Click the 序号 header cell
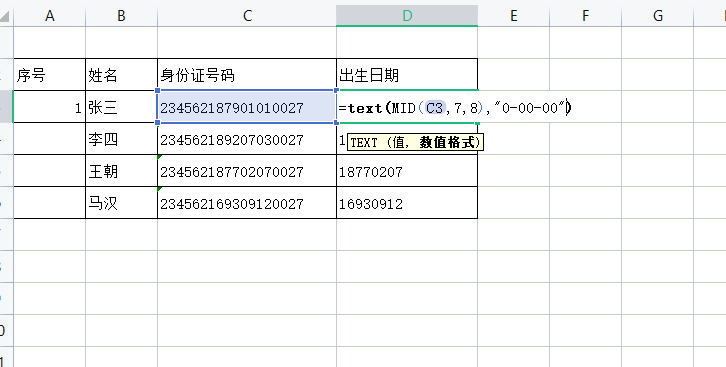 [x=50, y=75]
